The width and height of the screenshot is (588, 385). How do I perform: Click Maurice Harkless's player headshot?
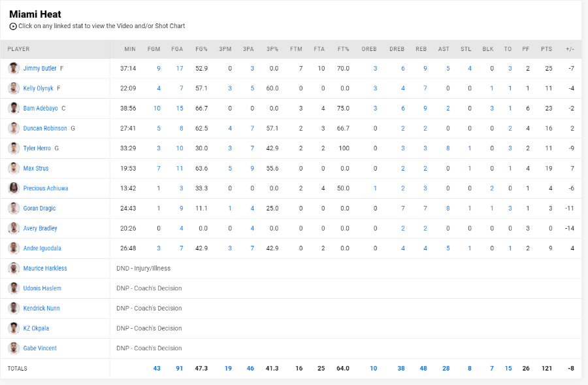14,268
